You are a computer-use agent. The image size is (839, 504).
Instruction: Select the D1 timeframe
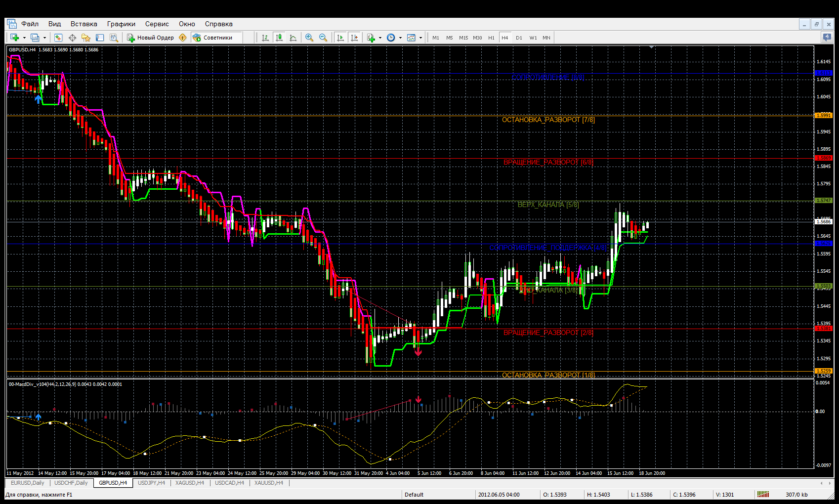(x=519, y=38)
